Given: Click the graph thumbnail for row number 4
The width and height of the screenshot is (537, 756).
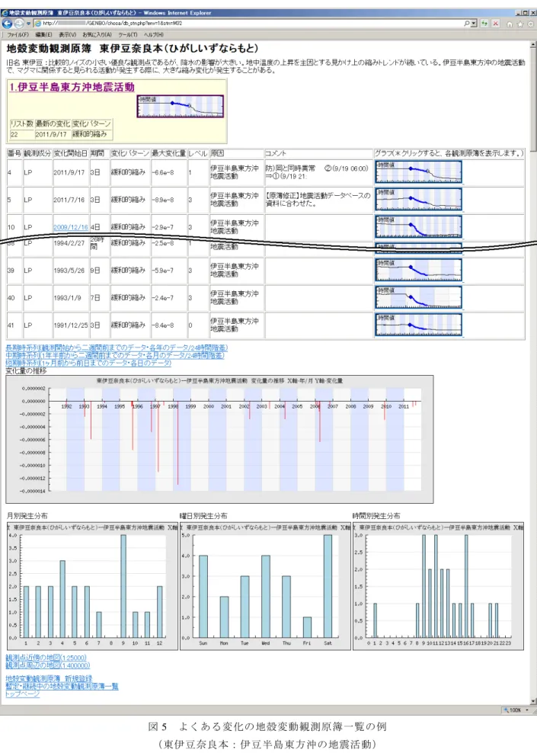Looking at the screenshot, I should 418,172.
